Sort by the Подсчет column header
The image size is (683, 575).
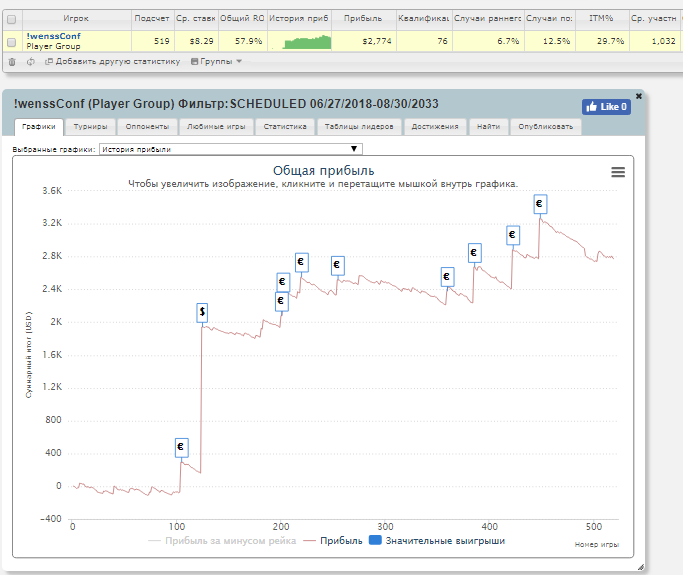coord(152,19)
